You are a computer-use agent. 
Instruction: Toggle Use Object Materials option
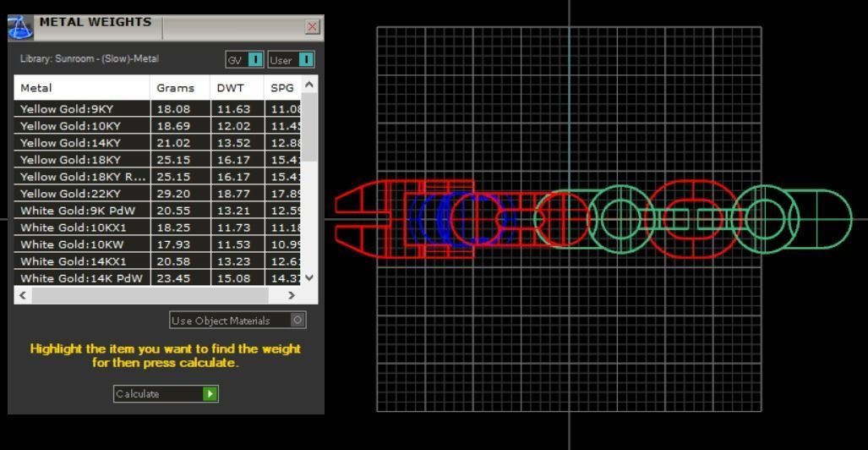[x=237, y=321]
